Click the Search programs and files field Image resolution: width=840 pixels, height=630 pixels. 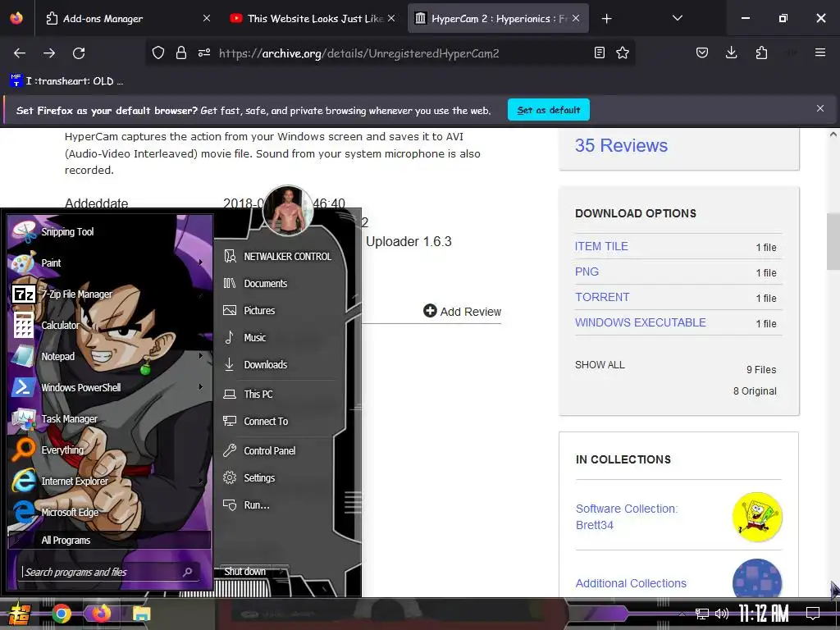tap(111, 572)
